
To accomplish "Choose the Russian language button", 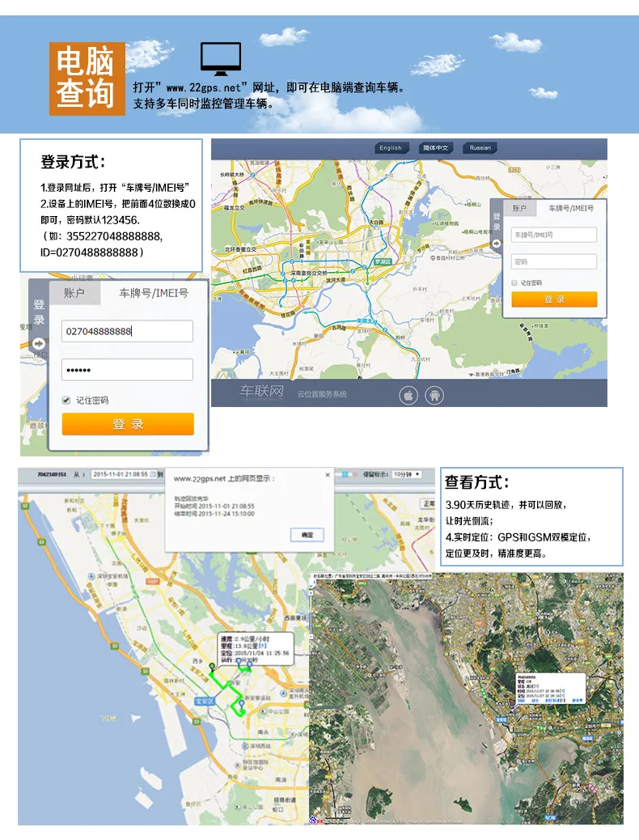I will 480,148.
